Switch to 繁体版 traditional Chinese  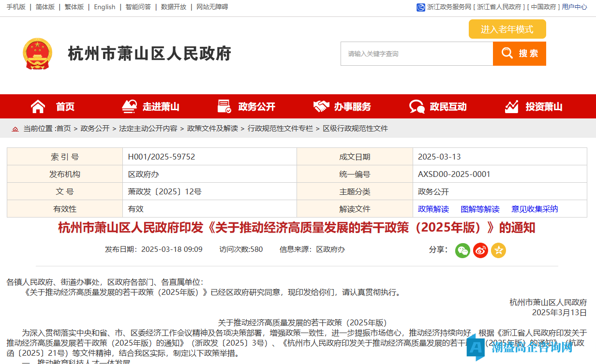tap(74, 7)
